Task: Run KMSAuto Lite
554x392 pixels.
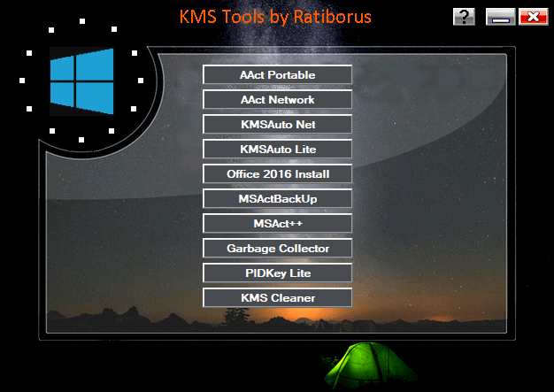Action: coord(277,149)
